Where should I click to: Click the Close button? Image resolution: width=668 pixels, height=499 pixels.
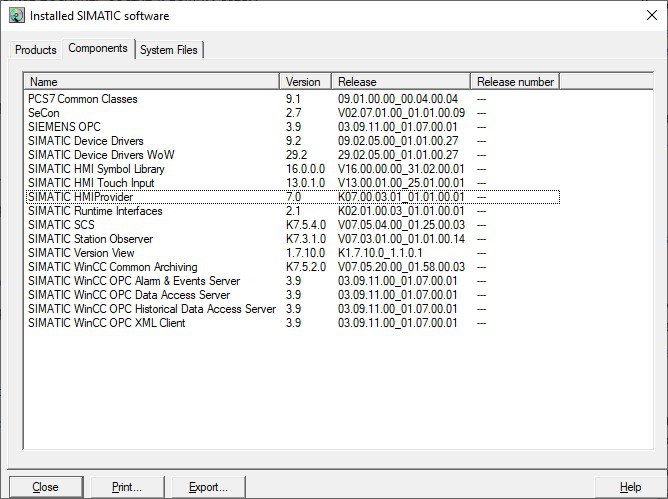(x=46, y=487)
